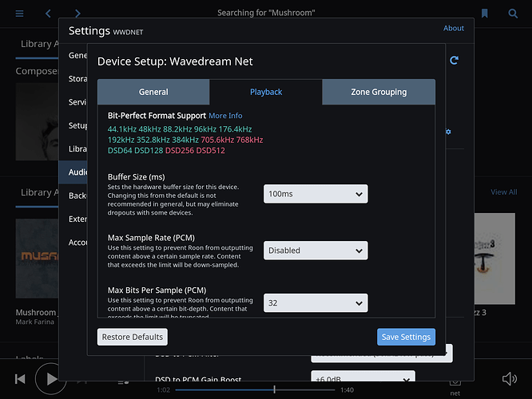Viewport: 532px width, 399px height.
Task: Go back with the left arrow
Action: click(48, 14)
